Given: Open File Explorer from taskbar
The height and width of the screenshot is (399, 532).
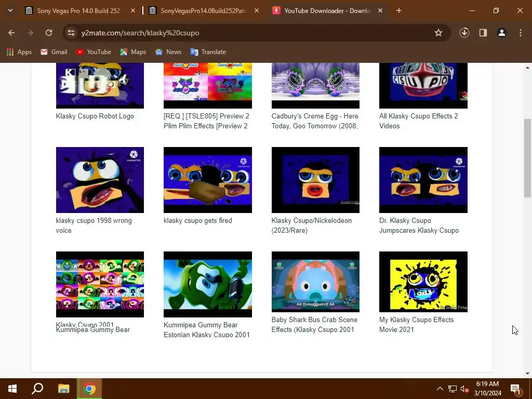Looking at the screenshot, I should click(63, 389).
